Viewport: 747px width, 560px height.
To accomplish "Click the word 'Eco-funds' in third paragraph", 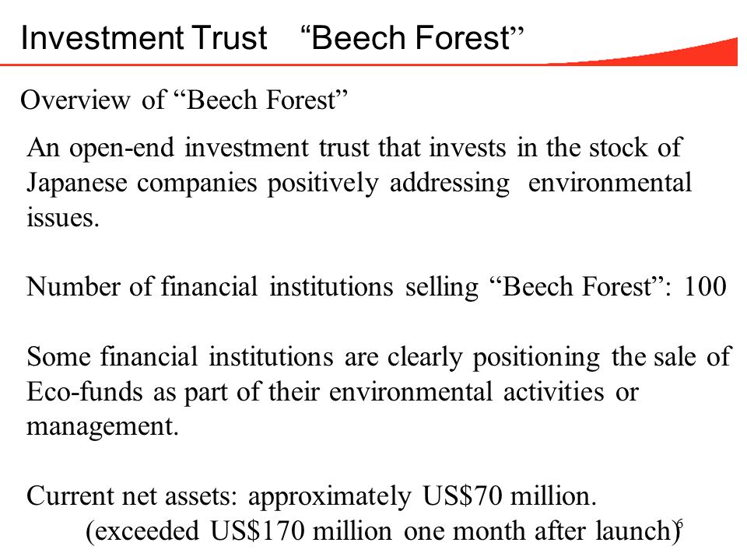I will pos(85,392).
